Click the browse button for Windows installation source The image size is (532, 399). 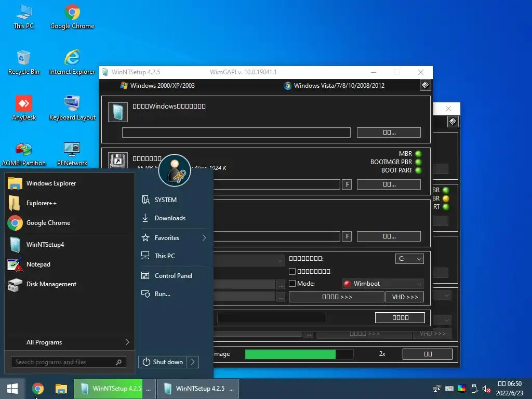(x=389, y=132)
